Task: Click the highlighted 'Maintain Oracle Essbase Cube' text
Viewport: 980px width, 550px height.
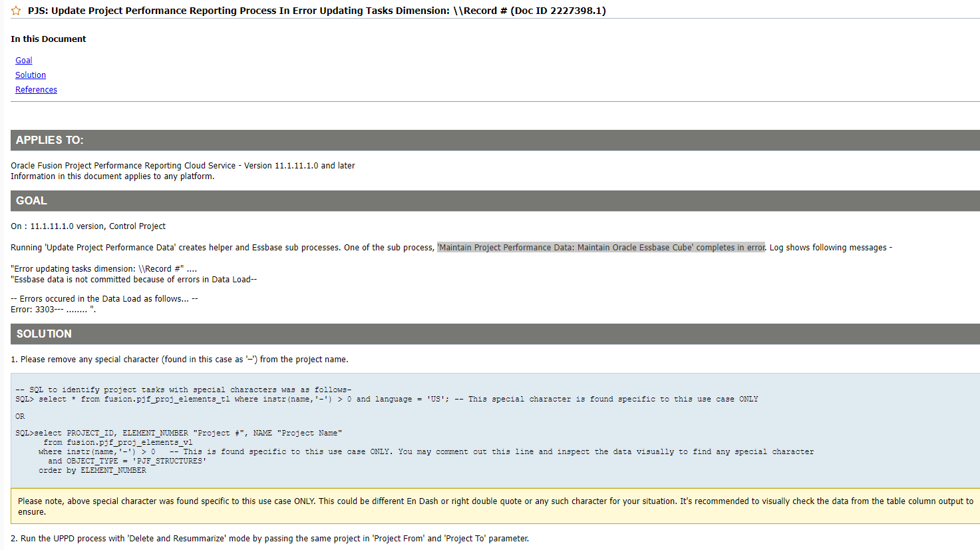Action: point(601,248)
